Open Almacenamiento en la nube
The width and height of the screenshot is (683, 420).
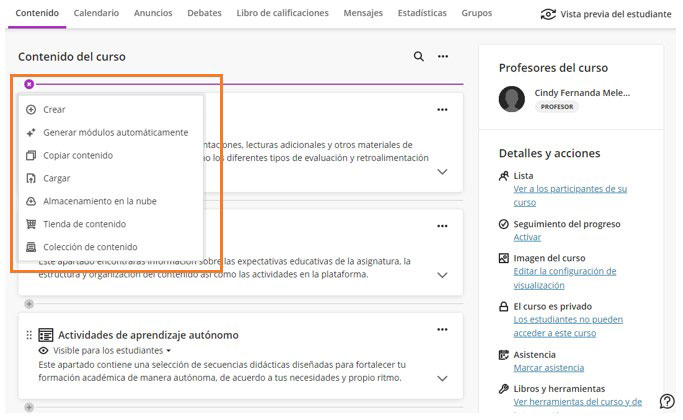pos(100,201)
